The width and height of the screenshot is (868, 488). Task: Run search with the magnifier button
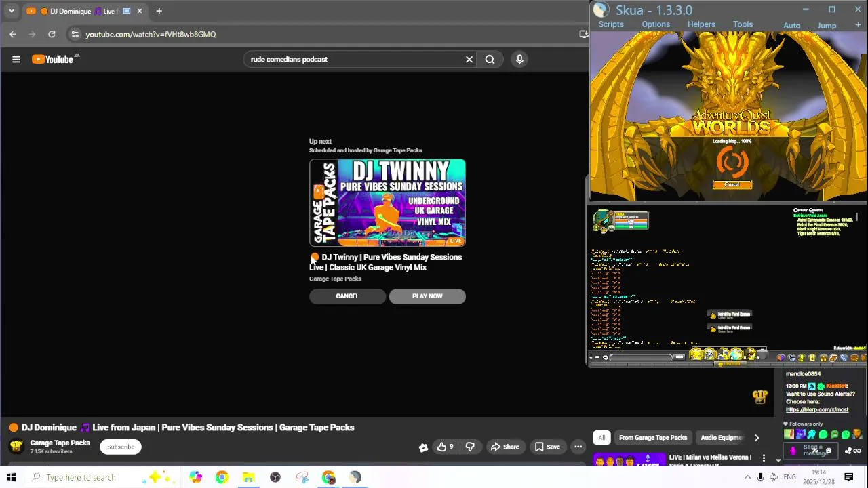[x=490, y=60]
